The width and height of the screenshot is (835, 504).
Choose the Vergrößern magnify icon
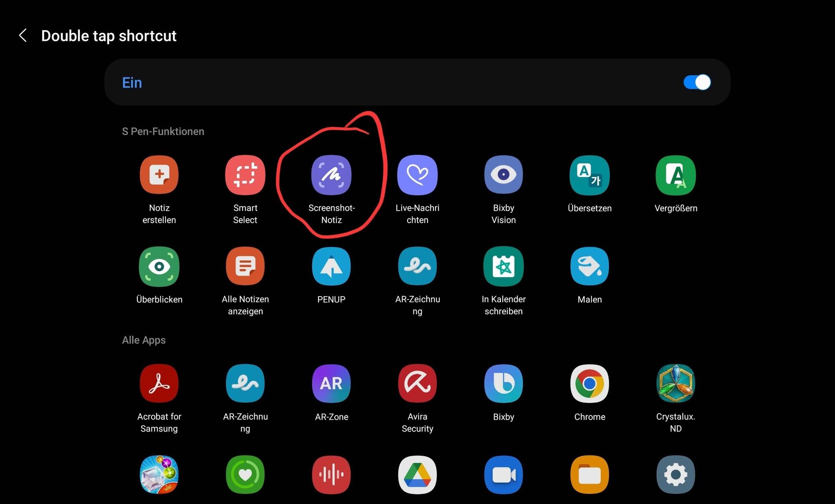(x=676, y=175)
